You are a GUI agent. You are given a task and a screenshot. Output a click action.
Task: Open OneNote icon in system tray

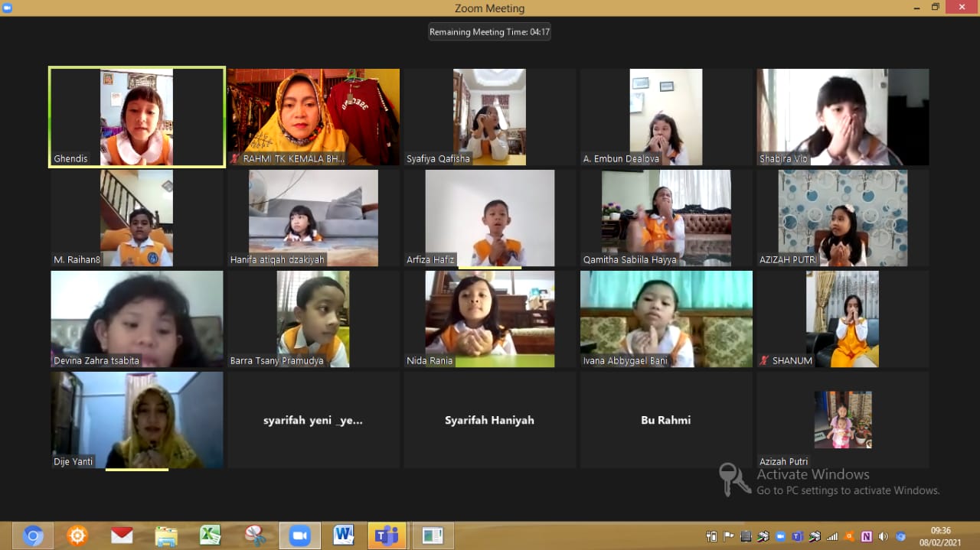(x=867, y=536)
